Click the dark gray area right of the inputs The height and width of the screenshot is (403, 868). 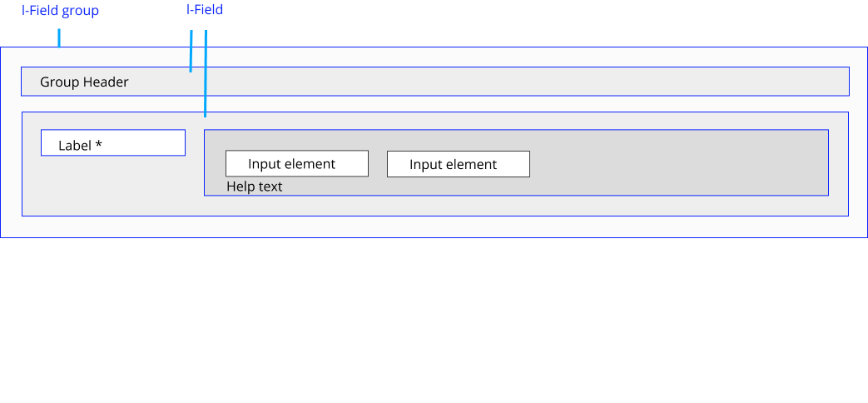point(679,162)
